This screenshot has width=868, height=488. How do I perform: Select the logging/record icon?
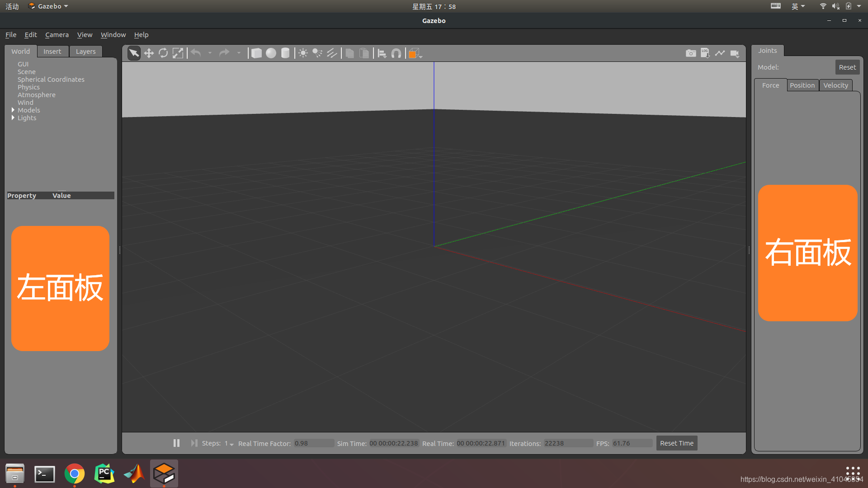point(706,53)
